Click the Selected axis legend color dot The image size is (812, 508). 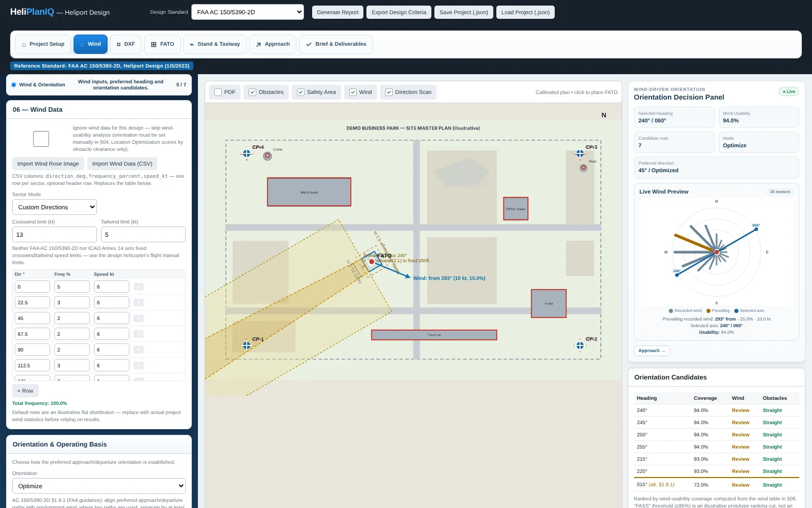[x=736, y=311]
